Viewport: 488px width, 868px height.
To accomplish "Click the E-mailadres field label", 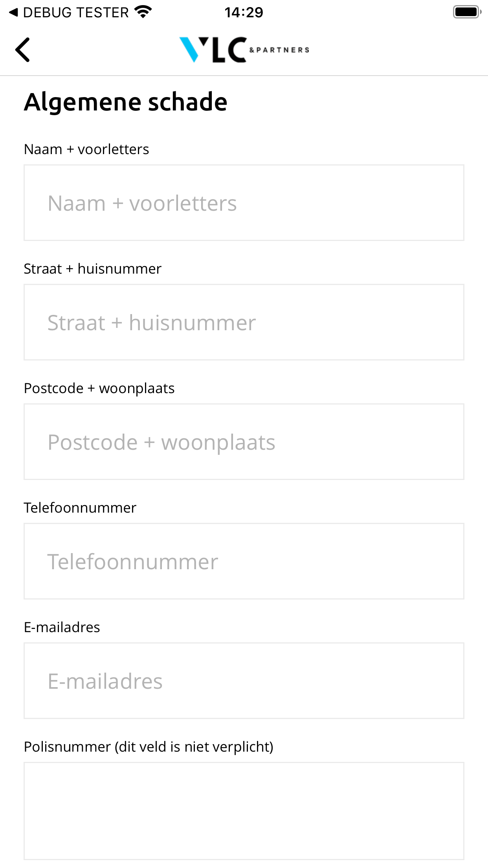I will pyautogui.click(x=62, y=627).
